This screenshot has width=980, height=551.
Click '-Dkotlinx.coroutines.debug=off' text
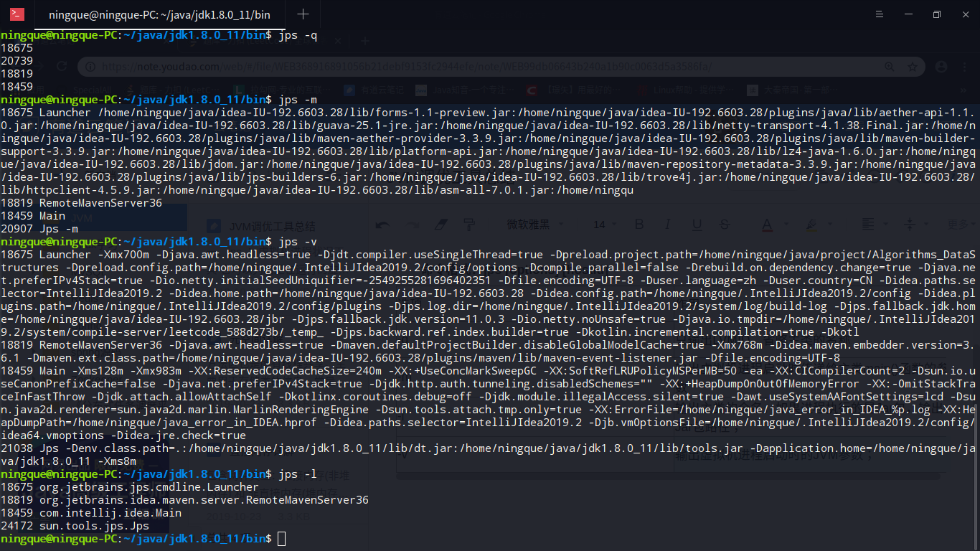pyautogui.click(x=376, y=397)
